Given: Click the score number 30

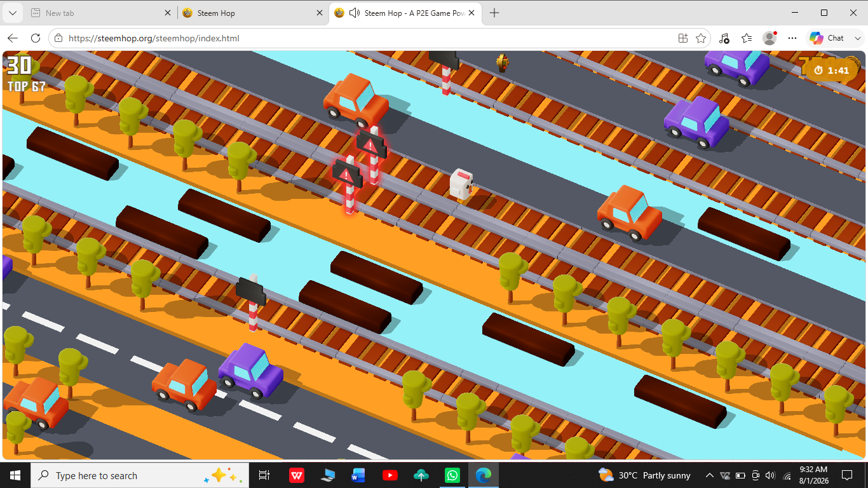Looking at the screenshot, I should 19,65.
